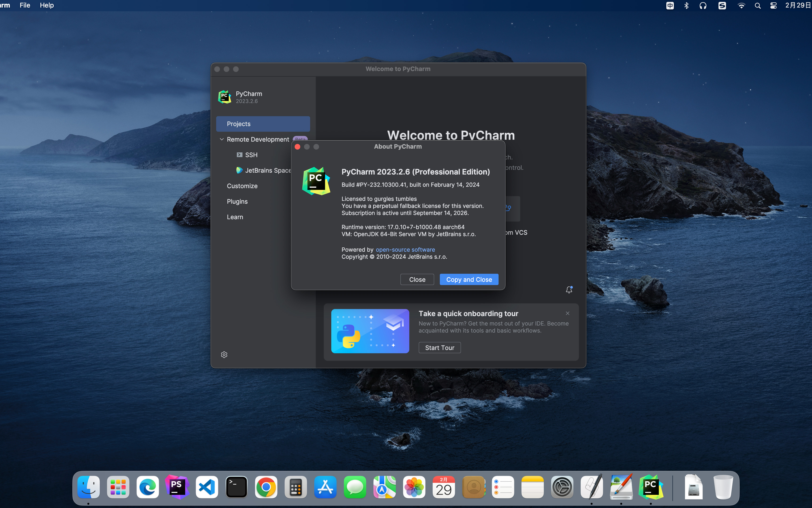Viewport: 812px width, 508px height.
Task: Click the PyCharm logo in the About dialog
Action: click(x=316, y=181)
